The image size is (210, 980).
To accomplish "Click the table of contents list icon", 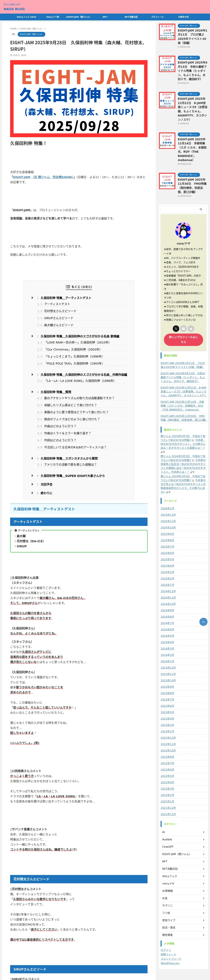I will [x=68, y=287].
